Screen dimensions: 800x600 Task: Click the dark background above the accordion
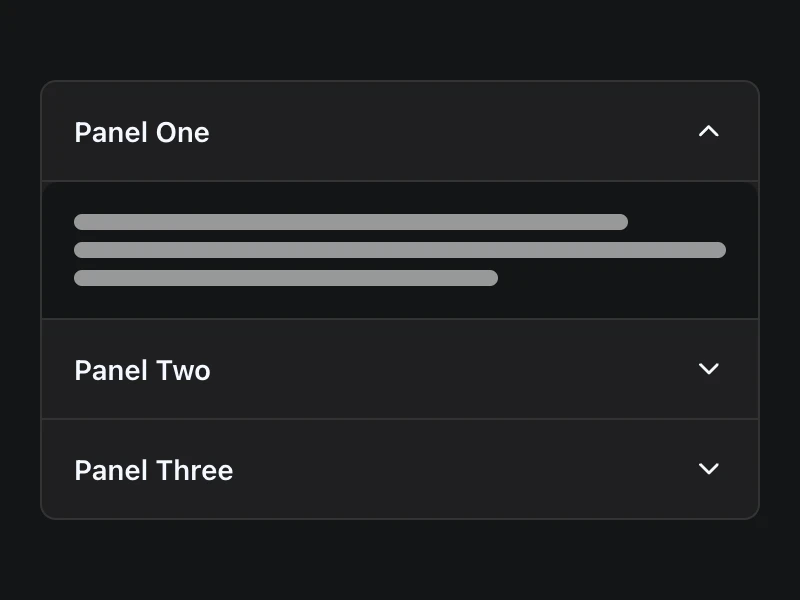(x=400, y=40)
